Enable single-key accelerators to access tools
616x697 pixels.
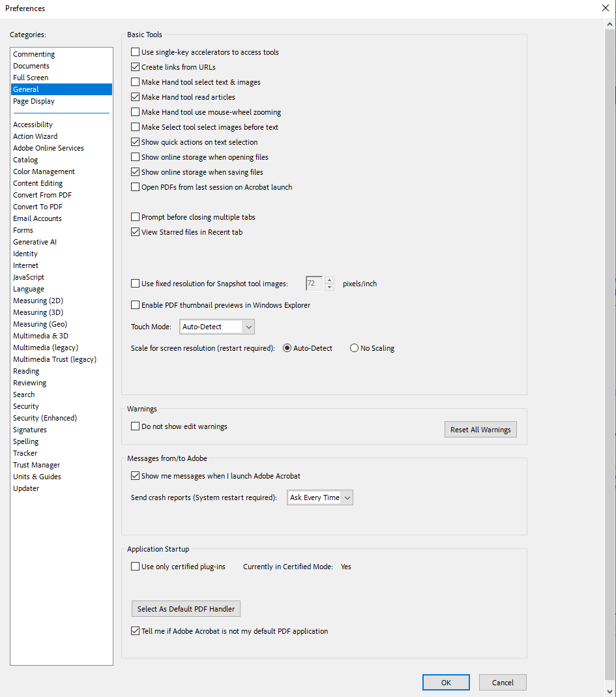tap(135, 52)
